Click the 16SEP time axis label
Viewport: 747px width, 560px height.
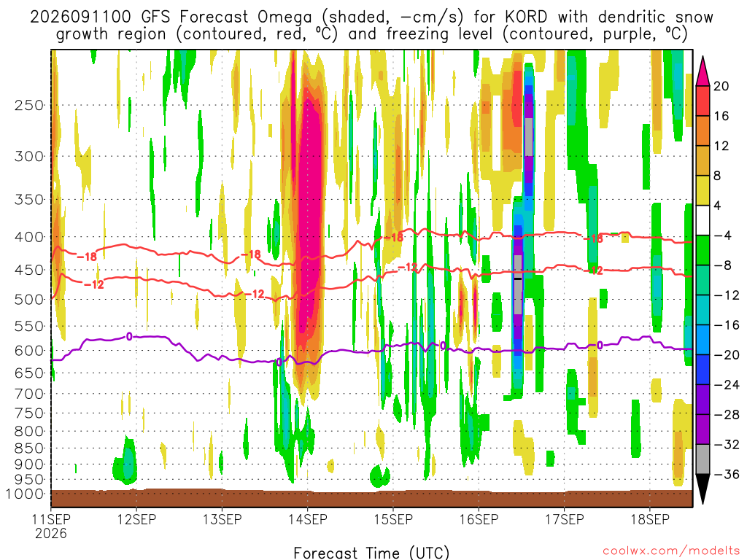(479, 519)
